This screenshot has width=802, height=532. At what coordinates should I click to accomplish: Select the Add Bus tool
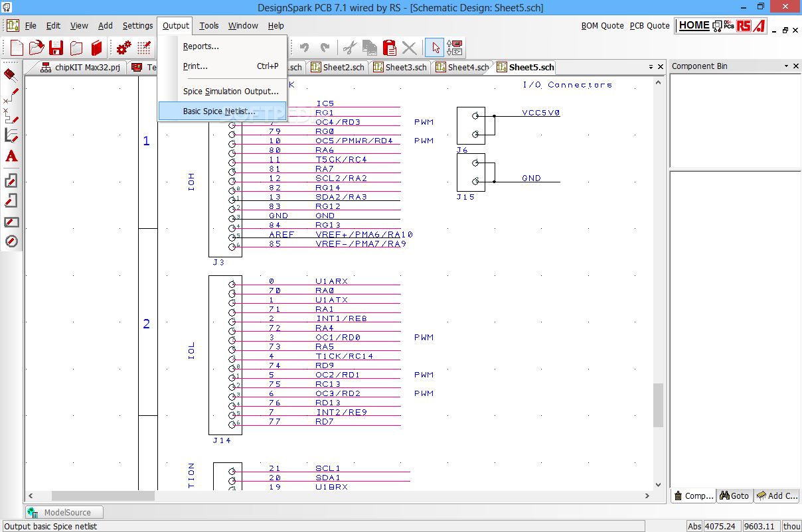(11, 136)
